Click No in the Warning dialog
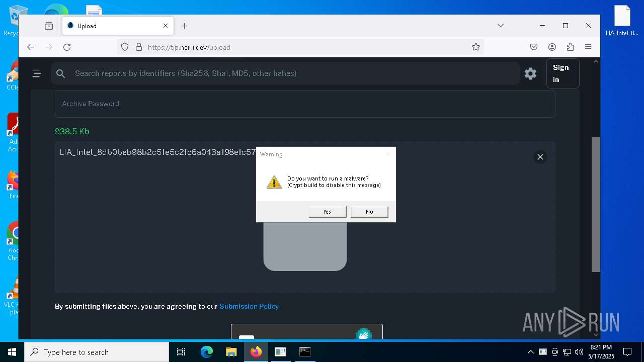The width and height of the screenshot is (644, 362). tap(369, 212)
